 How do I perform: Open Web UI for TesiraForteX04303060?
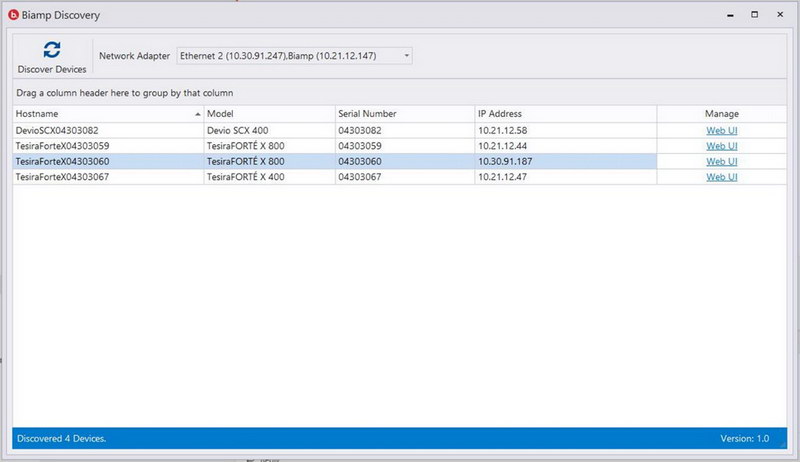(x=721, y=162)
